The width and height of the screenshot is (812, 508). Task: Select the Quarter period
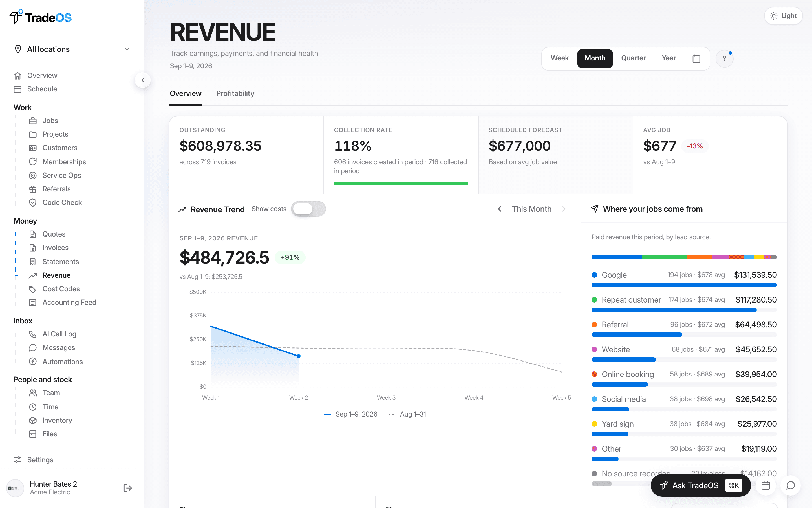[633, 58]
